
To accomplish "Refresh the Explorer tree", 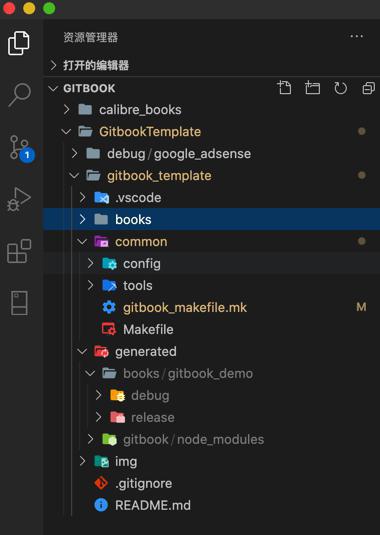I will [x=340, y=88].
